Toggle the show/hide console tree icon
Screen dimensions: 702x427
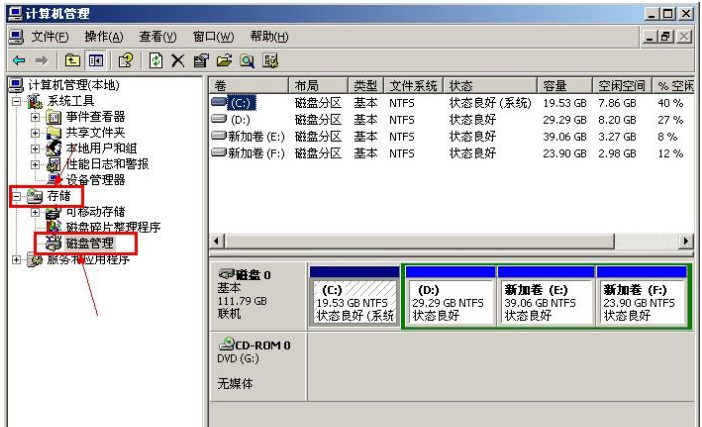(95, 61)
